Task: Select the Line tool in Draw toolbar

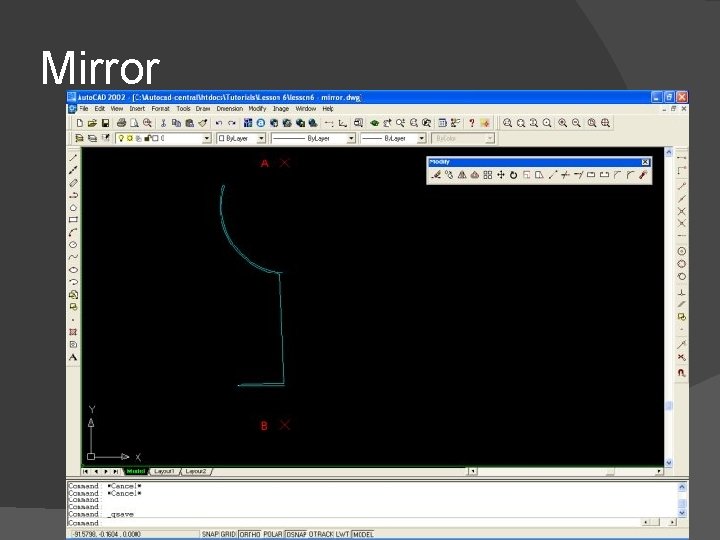Action: 73,158
